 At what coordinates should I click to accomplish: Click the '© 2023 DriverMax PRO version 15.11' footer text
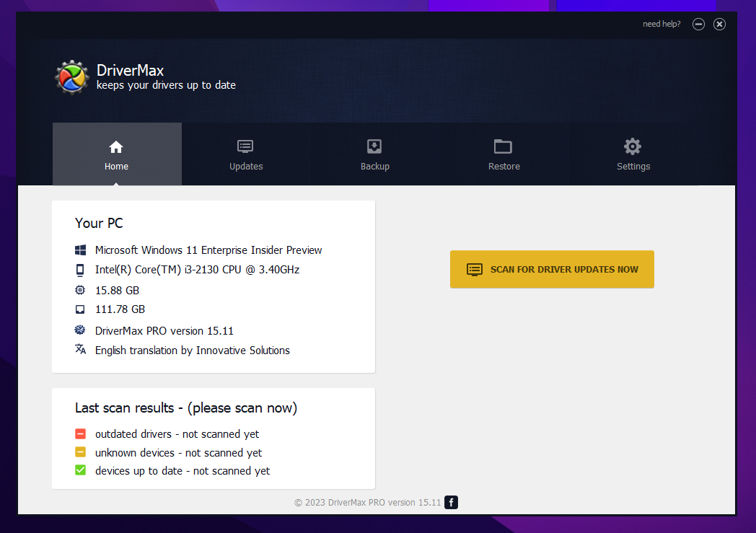pyautogui.click(x=367, y=503)
